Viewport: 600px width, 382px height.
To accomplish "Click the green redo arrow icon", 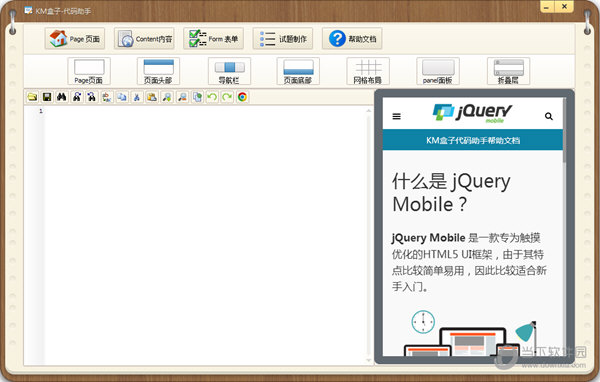I will (227, 97).
